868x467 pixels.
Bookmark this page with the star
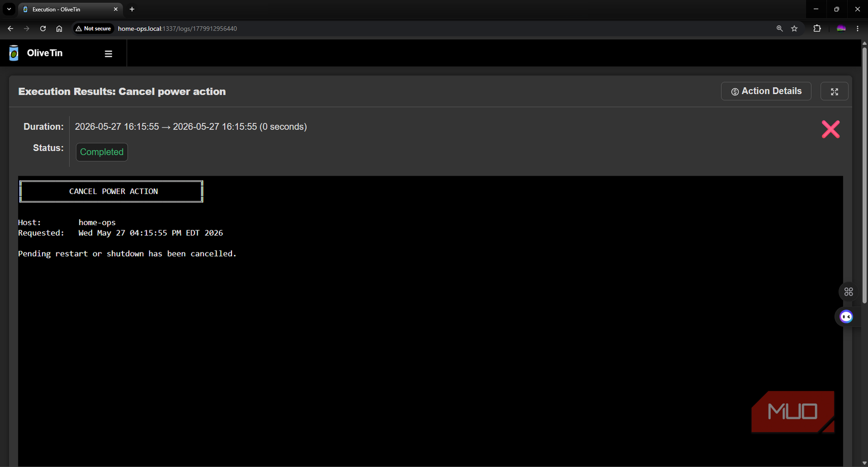[x=794, y=28]
